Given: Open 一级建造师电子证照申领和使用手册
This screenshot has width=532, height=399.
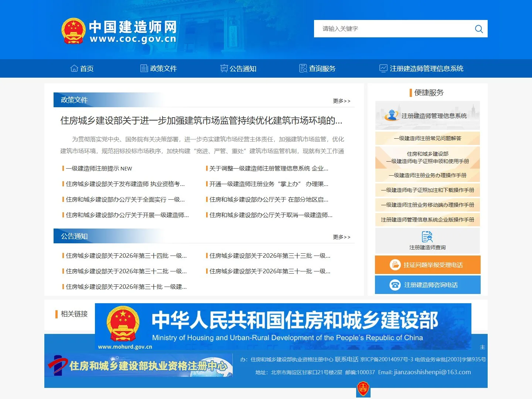Looking at the screenshot, I should tap(427, 158).
